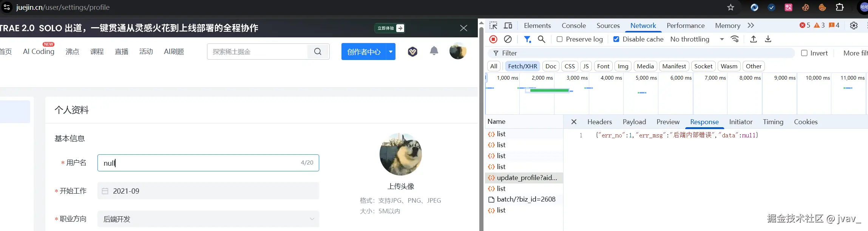Open the 开始工作 date picker
The image size is (868, 231).
[208, 191]
